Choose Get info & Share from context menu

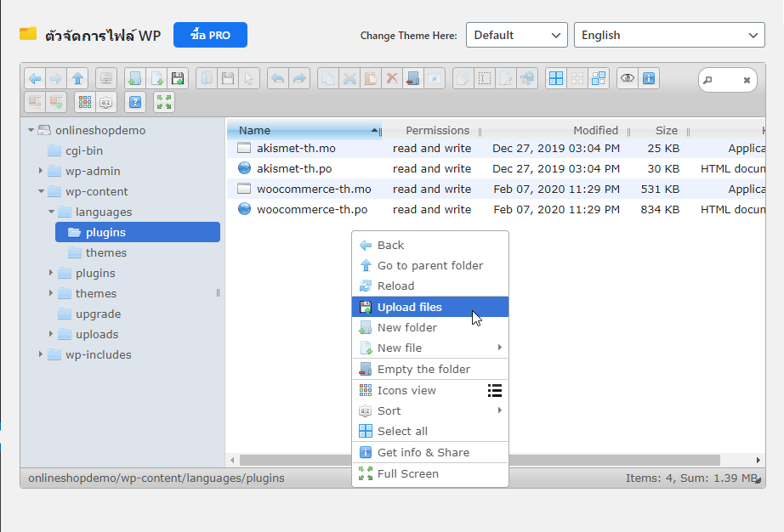[430, 452]
